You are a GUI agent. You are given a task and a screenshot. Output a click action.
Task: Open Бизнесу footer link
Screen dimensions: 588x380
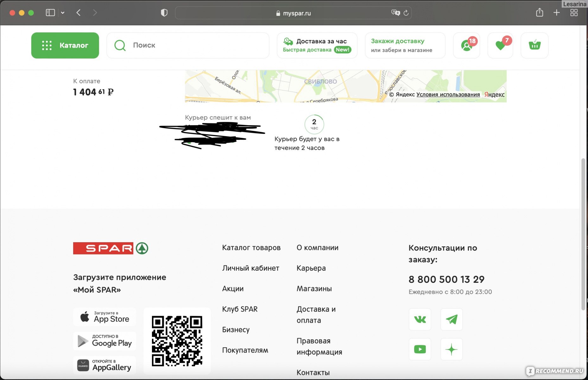coord(236,330)
